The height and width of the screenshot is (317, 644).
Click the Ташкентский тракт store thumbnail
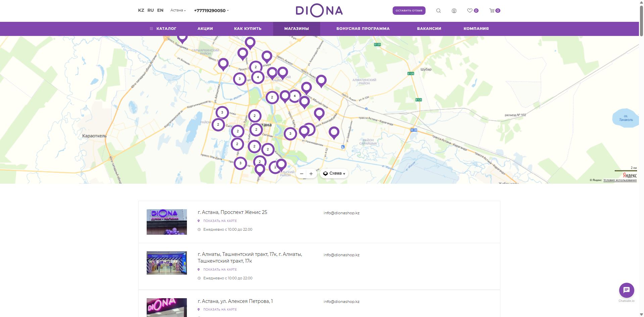[x=167, y=263]
